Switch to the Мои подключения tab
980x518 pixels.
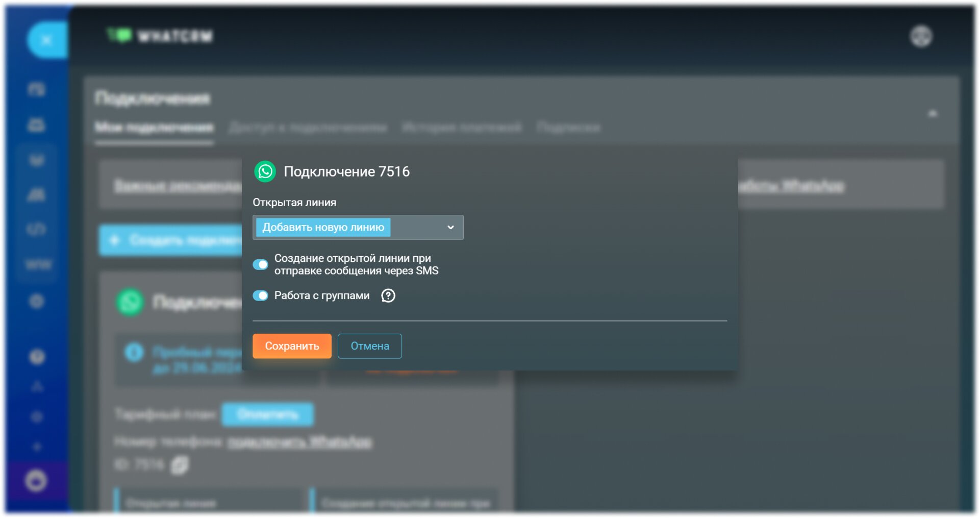pyautogui.click(x=154, y=127)
